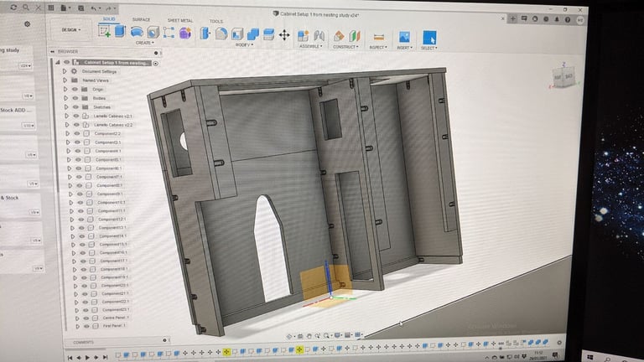Open timeline settings gear
Viewport: 644px width, 362px height.
pos(559,342)
